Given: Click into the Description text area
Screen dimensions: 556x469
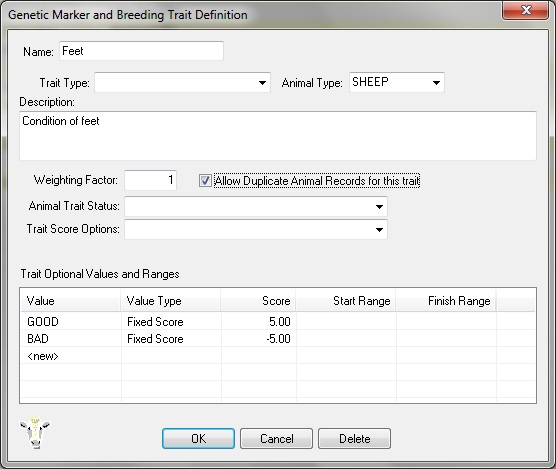Looking at the screenshot, I should click(x=278, y=136).
